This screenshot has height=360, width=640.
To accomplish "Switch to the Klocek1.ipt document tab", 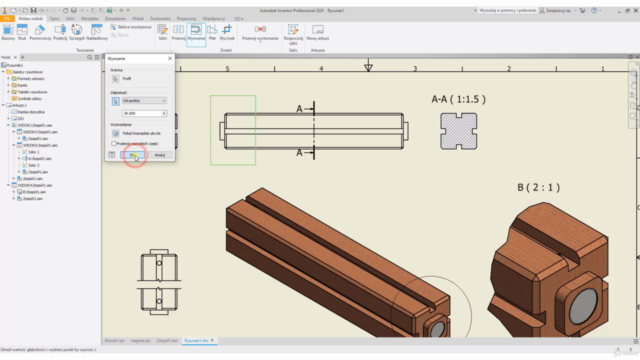I will tap(114, 340).
